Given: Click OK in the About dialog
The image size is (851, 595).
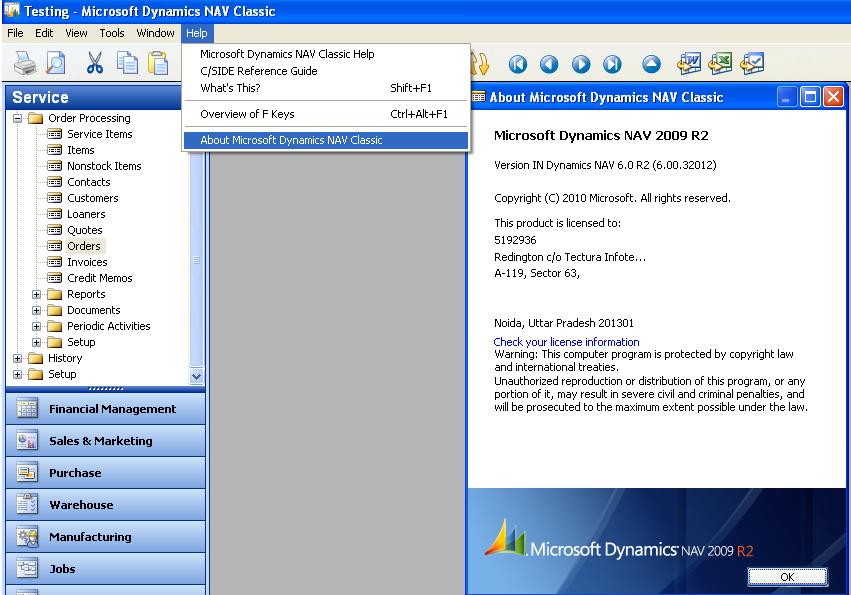Looking at the screenshot, I should 787,577.
